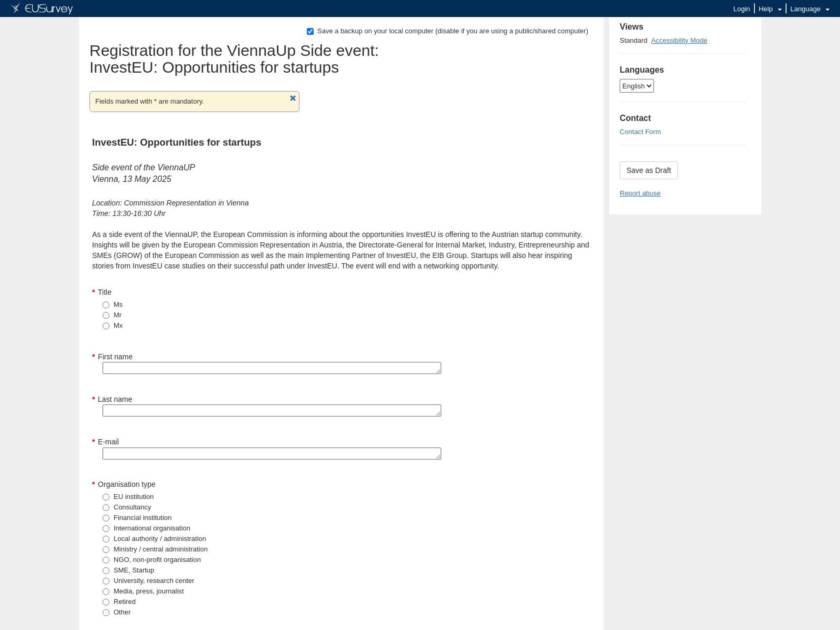Open the English language selector
Viewport: 840px width, 630px height.
pos(636,86)
